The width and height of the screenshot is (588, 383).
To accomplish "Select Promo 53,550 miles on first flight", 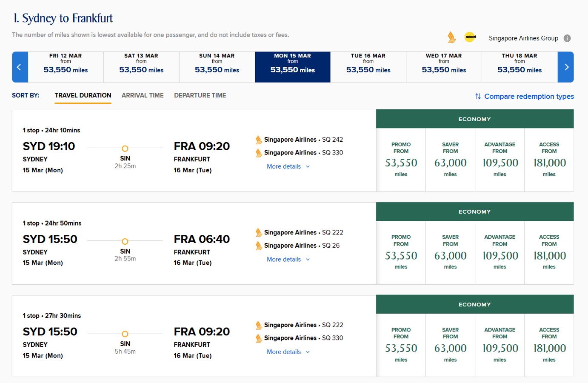I will tap(401, 160).
